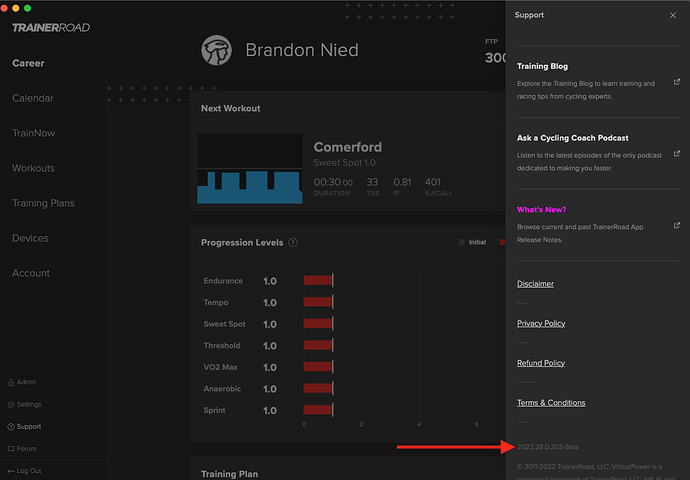Click the VO2 Max progression bar
Screen dimensions: 690x480
pyautogui.click(x=318, y=366)
